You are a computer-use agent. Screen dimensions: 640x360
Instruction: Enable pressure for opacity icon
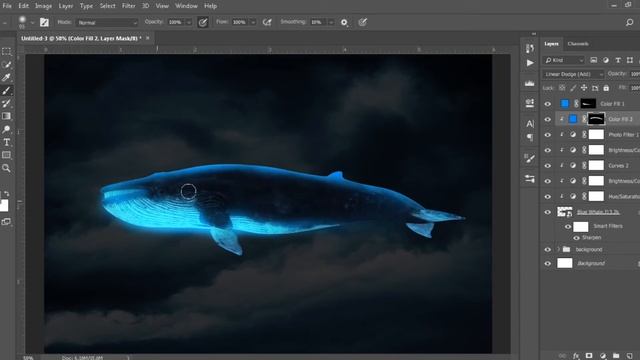(x=202, y=22)
